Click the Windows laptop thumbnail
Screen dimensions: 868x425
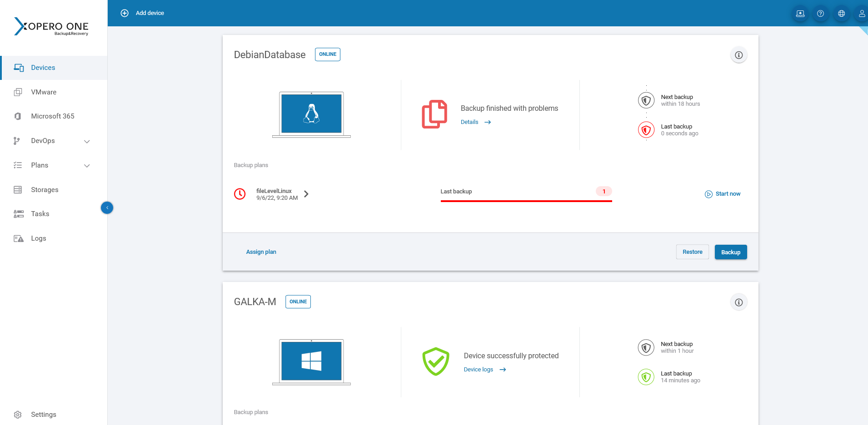coord(311,362)
